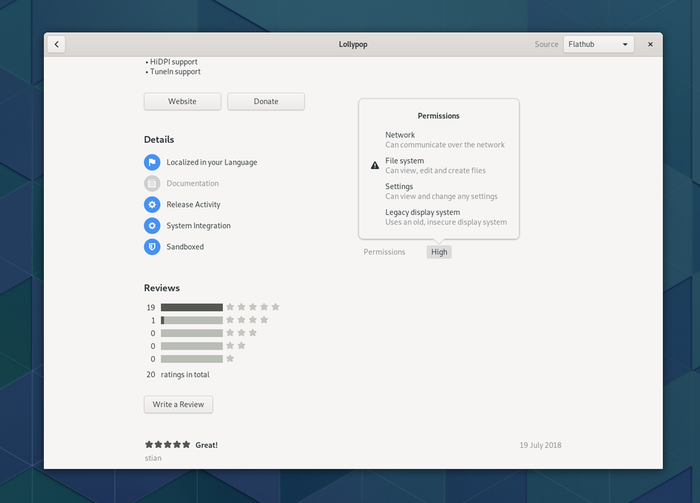Screen dimensions: 700x503
Task: Click the 'Sandboxed' label
Action: click(185, 247)
